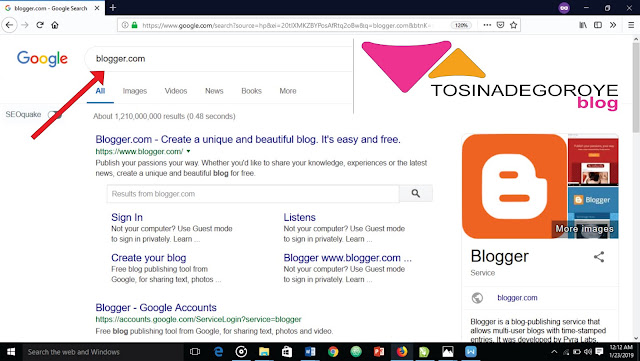The image size is (640, 361).
Task: Reload the page with the refresh icon
Action: (x=40, y=25)
